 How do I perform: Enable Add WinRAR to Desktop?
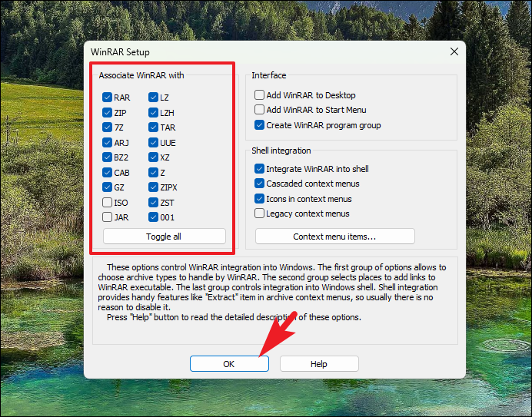click(x=260, y=95)
